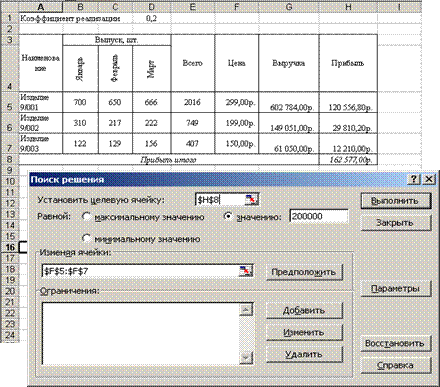Click price cell 150,00р.
Image resolution: width=440 pixels, height=387 pixels.
(237, 143)
